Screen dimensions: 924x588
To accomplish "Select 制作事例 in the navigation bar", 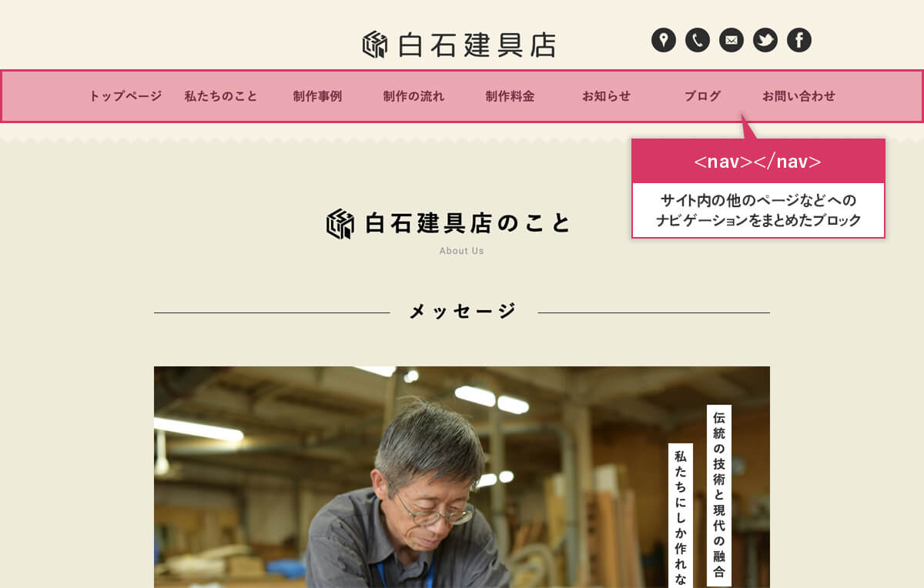I will point(317,96).
